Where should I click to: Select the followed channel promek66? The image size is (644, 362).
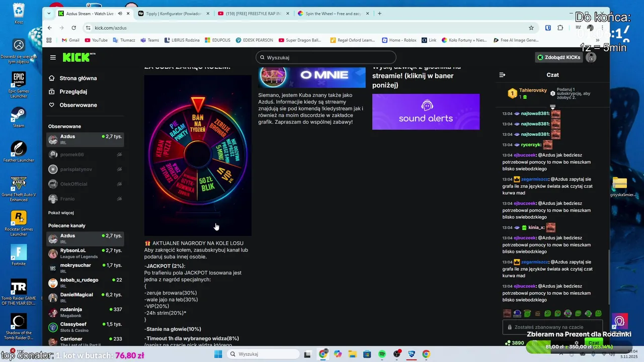click(85, 155)
